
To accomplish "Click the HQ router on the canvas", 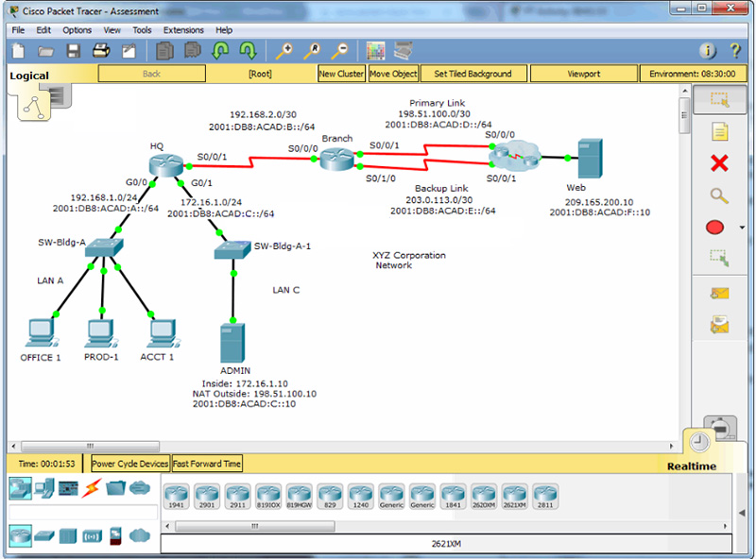I will 166,165.
